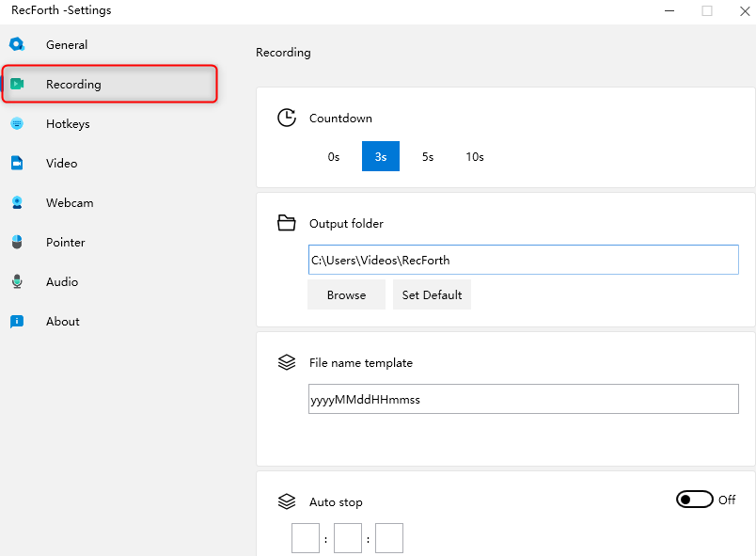
Task: Click the File name template layers icon
Action: pyautogui.click(x=287, y=362)
